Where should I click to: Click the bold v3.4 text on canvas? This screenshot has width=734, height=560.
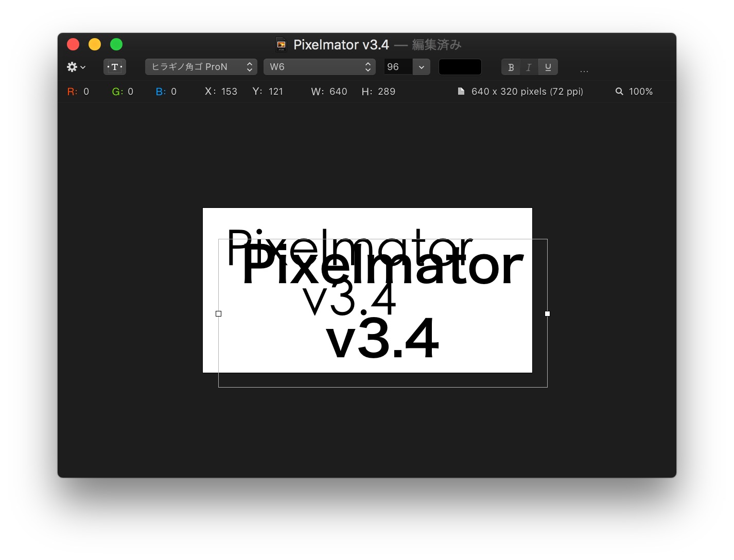383,339
